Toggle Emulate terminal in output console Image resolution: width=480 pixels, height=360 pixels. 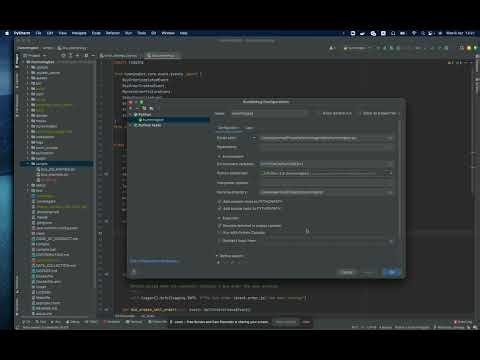219,226
